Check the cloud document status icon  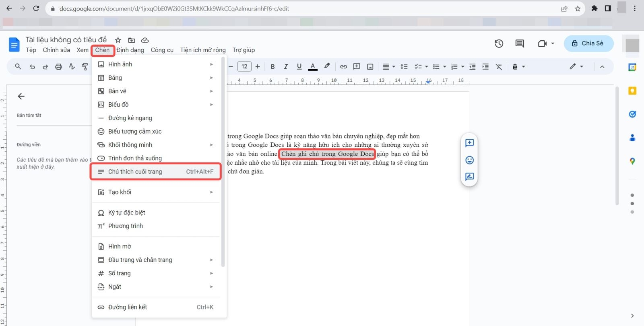click(145, 40)
